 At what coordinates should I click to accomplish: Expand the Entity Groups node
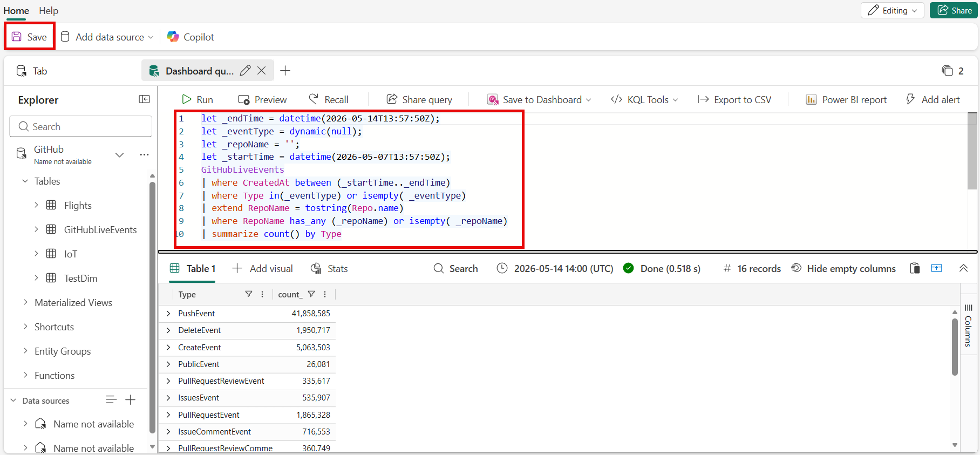pyautogui.click(x=25, y=351)
